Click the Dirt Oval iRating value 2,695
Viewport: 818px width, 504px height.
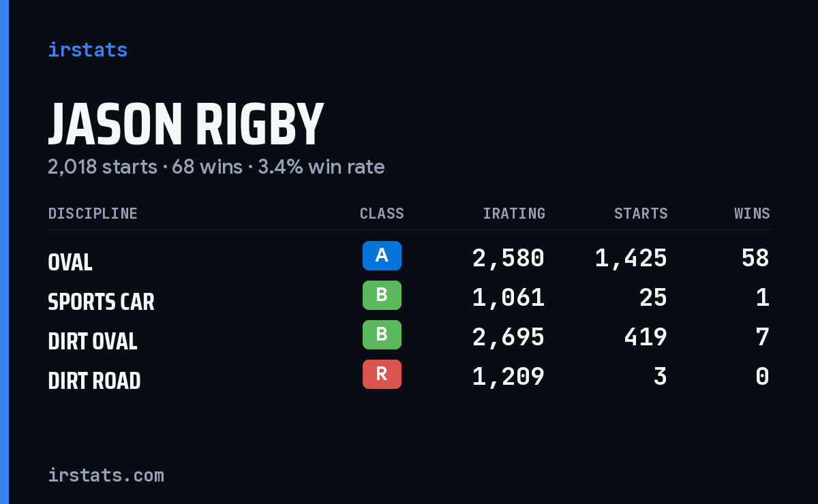pos(509,337)
